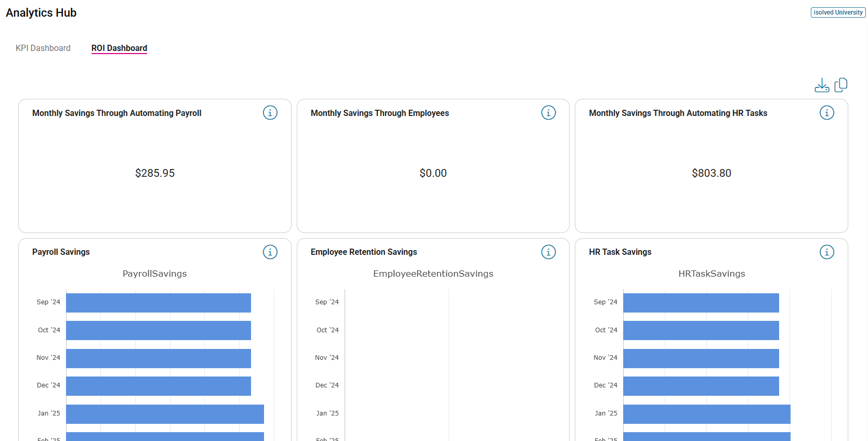Open info for Monthly Savings Through Automating Payroll

click(270, 113)
